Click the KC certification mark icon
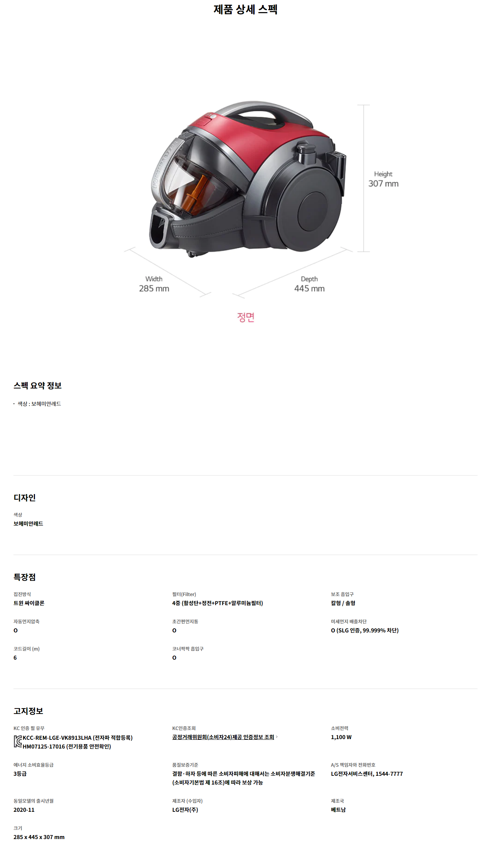 click(18, 741)
